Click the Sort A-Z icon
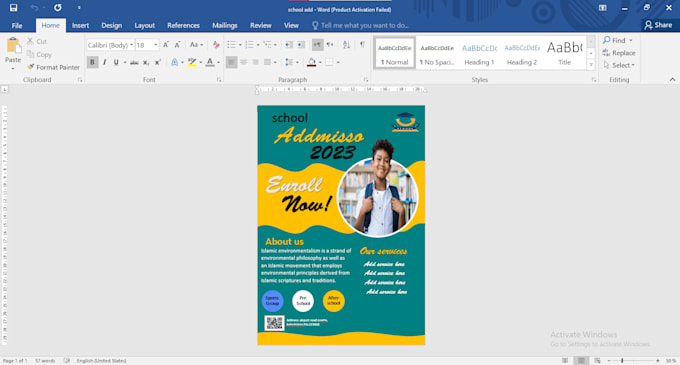 tap(346, 45)
